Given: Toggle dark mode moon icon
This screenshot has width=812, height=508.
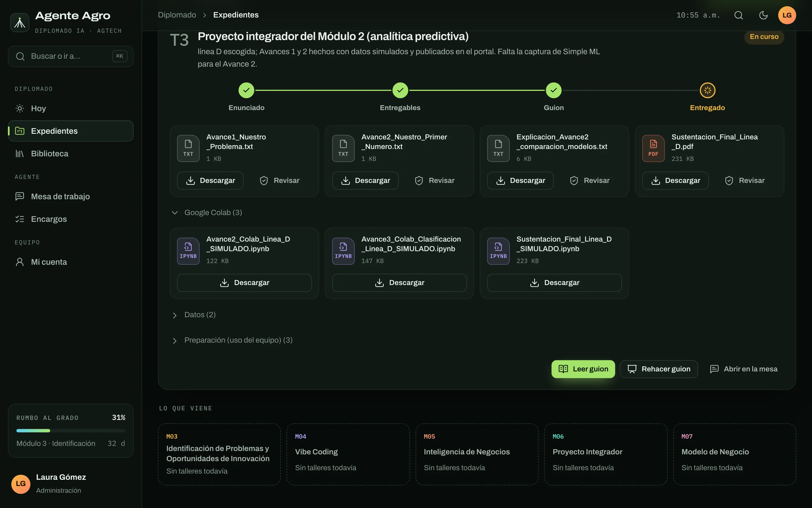Looking at the screenshot, I should pos(763,15).
